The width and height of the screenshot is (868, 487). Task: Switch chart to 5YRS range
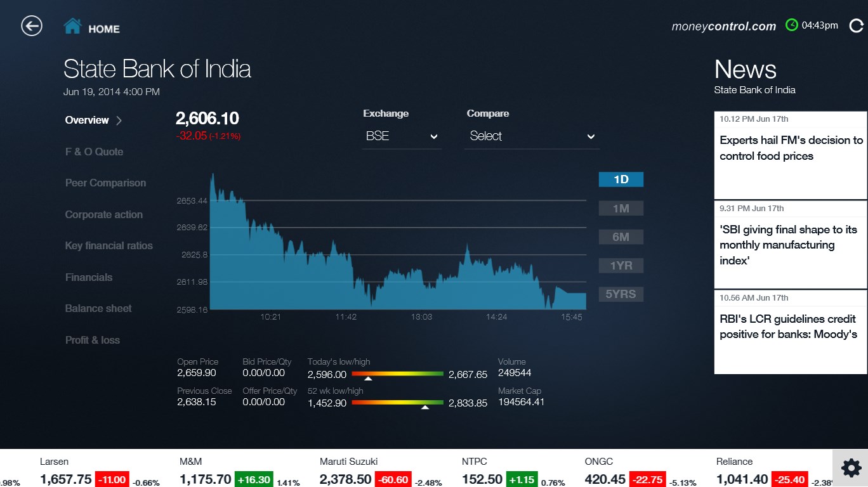pyautogui.click(x=621, y=294)
